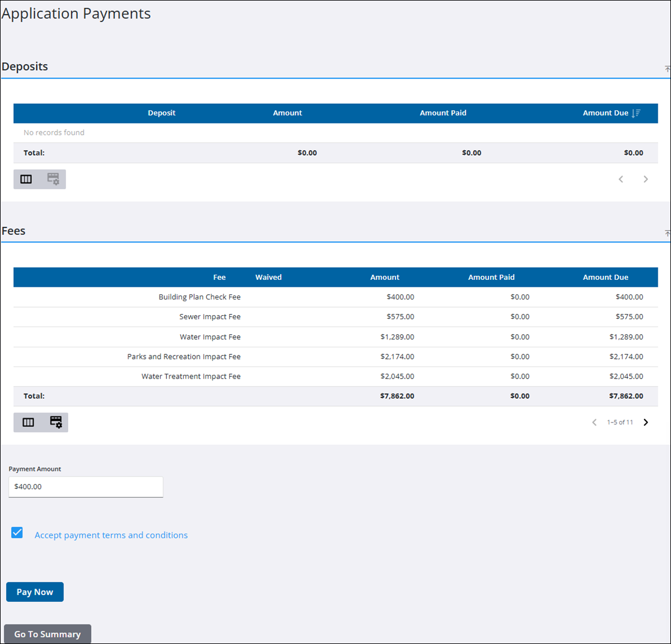The height and width of the screenshot is (644, 671).
Task: Collapse the Deposits section
Action: (667, 69)
